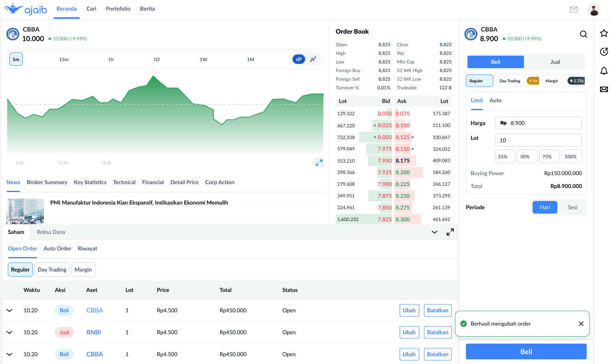
Task: Switch to Reksa Dana tab
Action: click(x=51, y=232)
